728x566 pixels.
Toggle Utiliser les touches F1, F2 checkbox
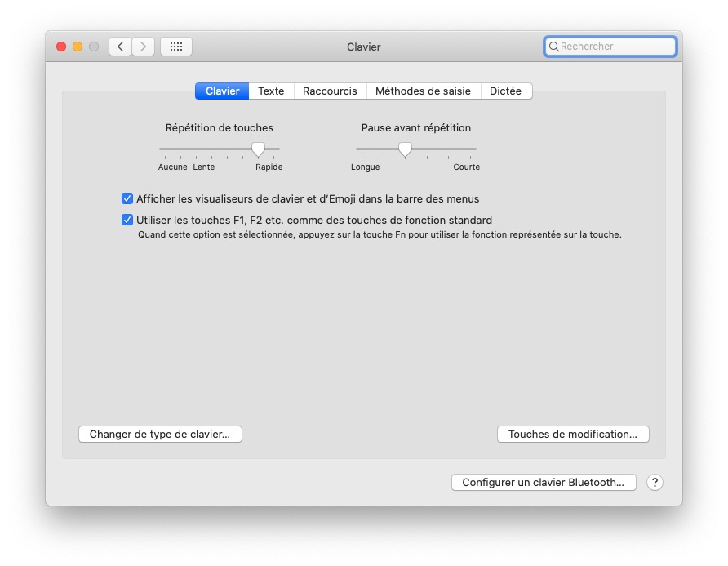tap(127, 220)
